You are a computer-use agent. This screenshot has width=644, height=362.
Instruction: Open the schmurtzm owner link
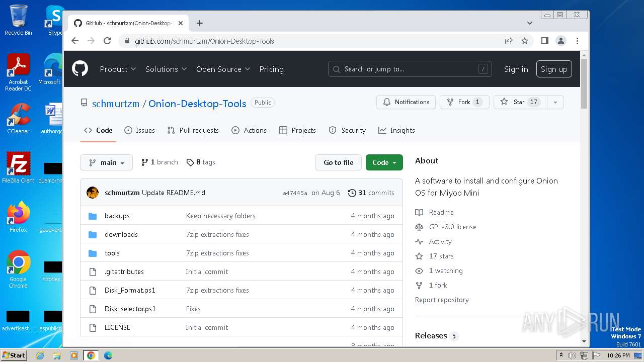tap(116, 104)
